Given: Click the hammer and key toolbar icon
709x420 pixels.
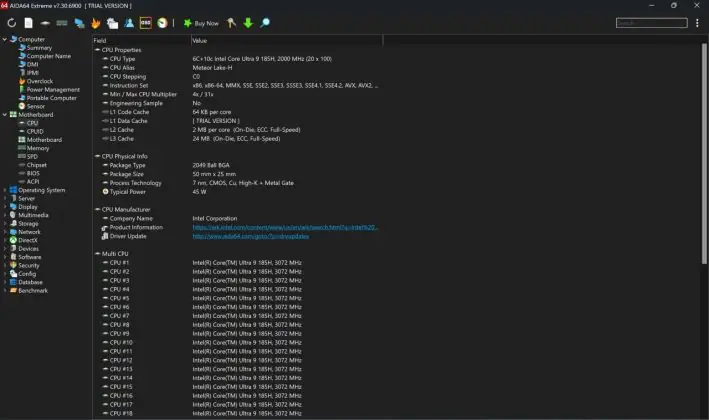Looking at the screenshot, I should pyautogui.click(x=231, y=23).
